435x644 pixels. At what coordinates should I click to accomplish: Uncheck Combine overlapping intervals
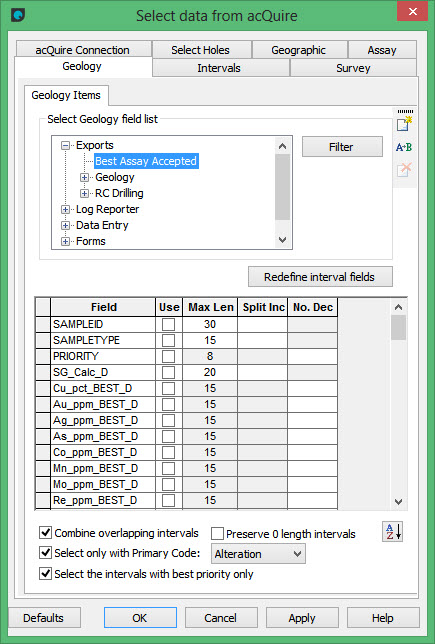point(46,533)
